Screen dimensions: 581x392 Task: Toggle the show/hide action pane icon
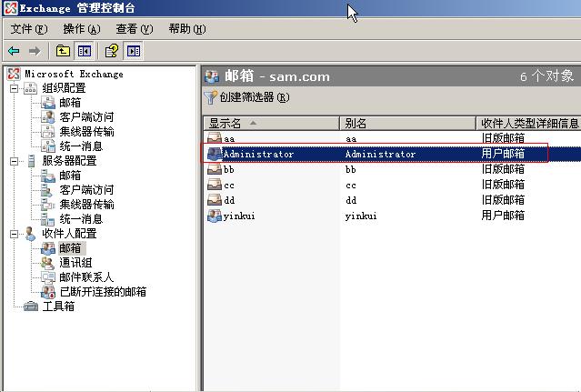coord(134,51)
